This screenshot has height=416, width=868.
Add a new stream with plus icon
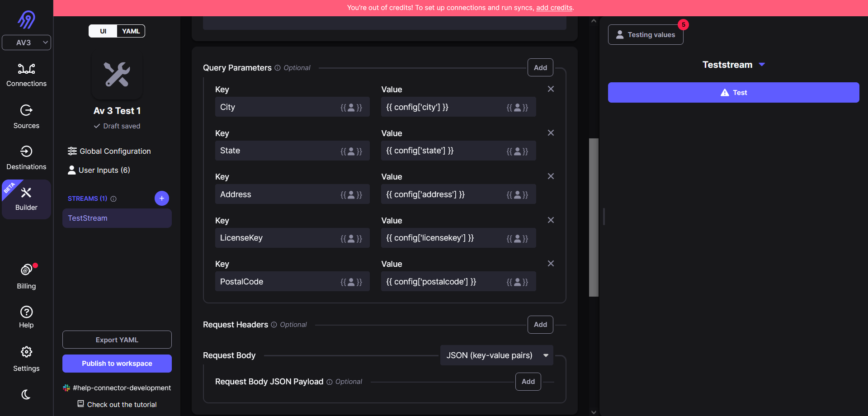click(162, 198)
